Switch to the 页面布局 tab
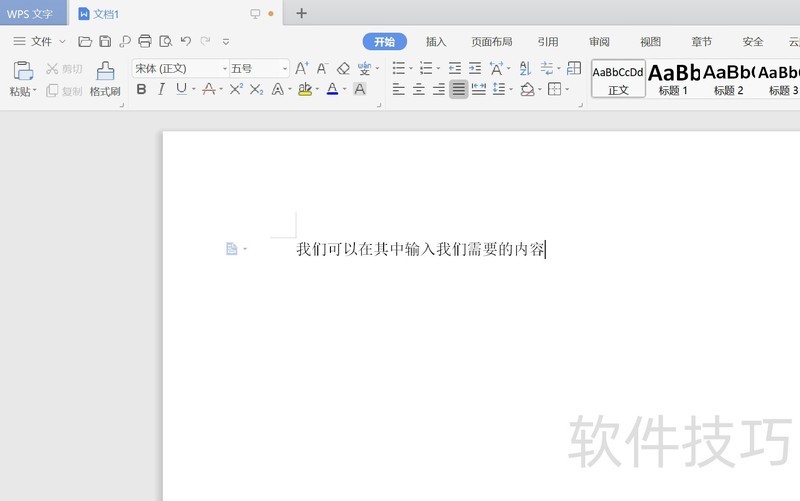Image resolution: width=800 pixels, height=501 pixels. [492, 41]
